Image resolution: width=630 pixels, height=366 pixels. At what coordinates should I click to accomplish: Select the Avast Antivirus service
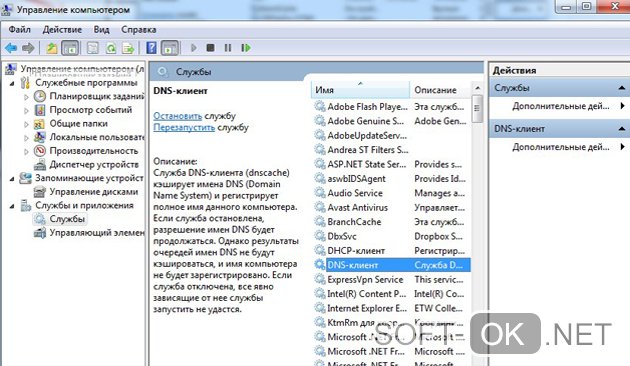click(x=392, y=208)
